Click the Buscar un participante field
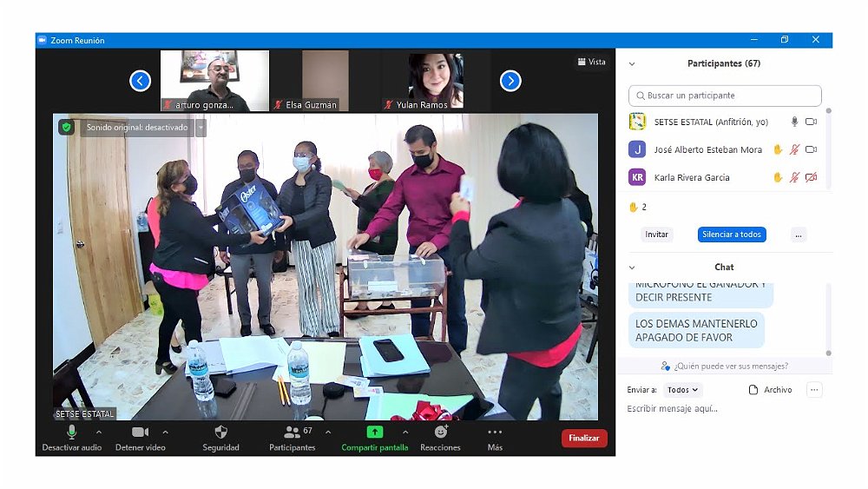This screenshot has width=868, height=489. [x=725, y=96]
